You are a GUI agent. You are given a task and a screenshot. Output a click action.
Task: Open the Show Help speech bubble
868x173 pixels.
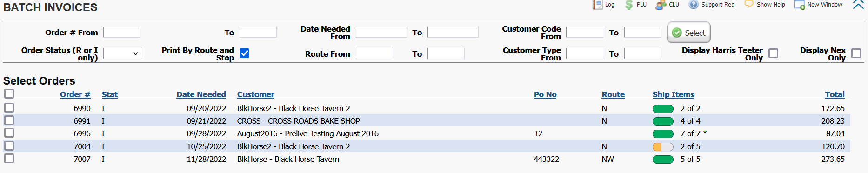pyautogui.click(x=748, y=4)
